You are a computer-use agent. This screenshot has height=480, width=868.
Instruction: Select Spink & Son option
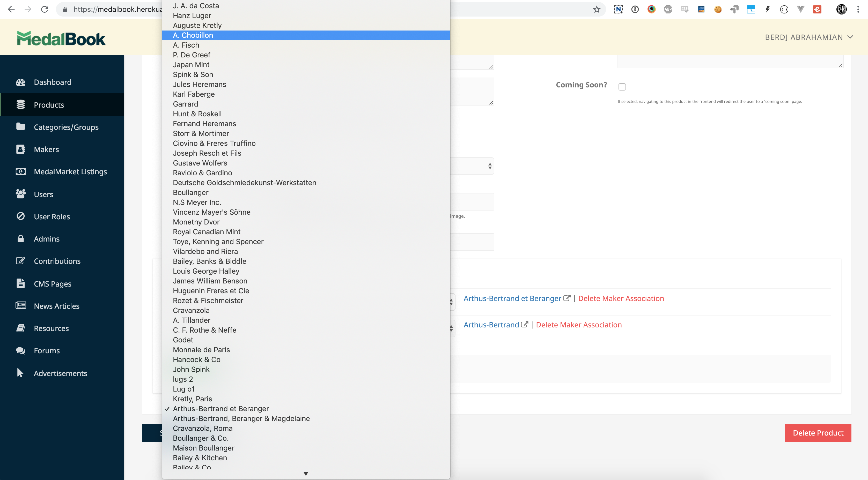pos(306,74)
